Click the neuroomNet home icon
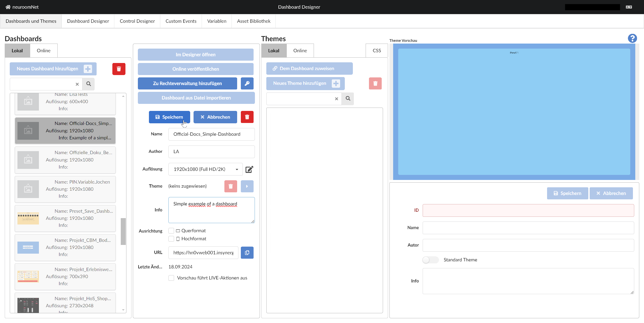 tap(8, 7)
